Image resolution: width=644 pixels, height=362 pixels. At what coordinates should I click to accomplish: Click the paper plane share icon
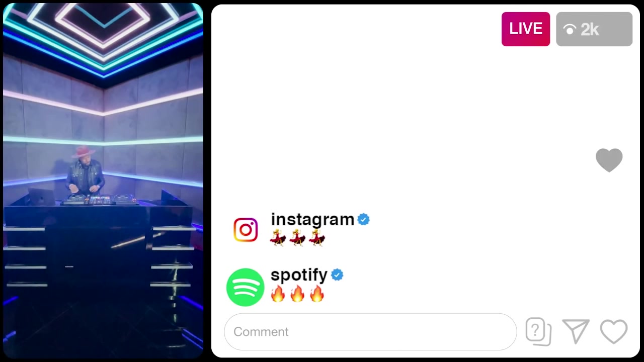pyautogui.click(x=576, y=332)
